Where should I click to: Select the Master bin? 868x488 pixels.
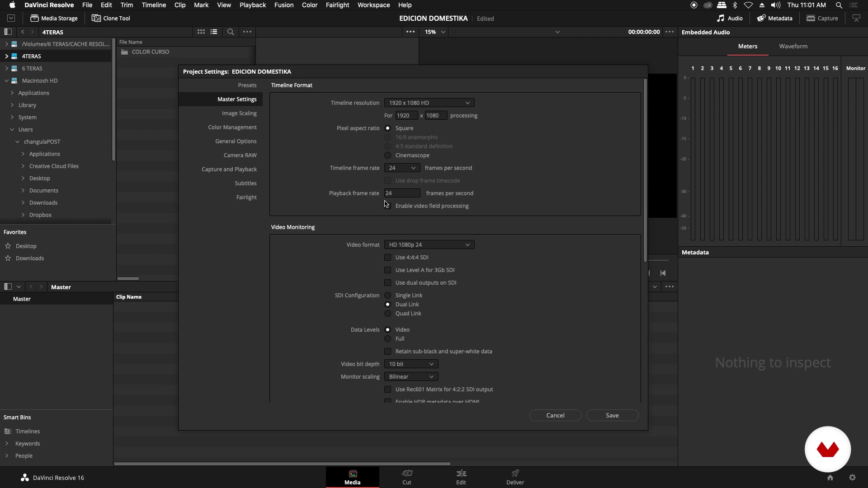click(x=22, y=299)
